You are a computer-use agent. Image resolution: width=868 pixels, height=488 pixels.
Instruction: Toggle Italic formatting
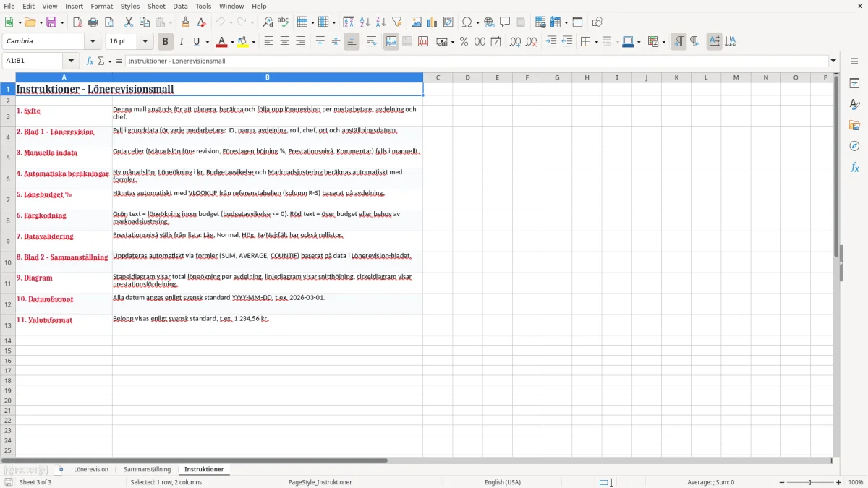[181, 42]
